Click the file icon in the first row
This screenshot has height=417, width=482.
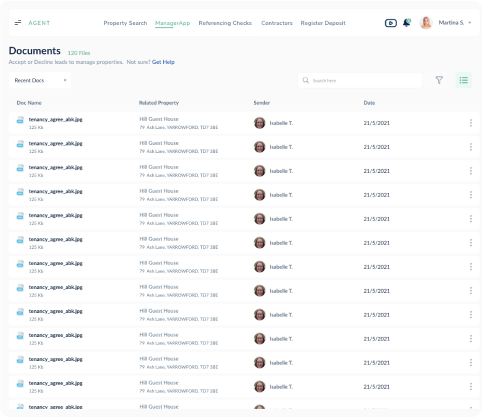coord(20,120)
